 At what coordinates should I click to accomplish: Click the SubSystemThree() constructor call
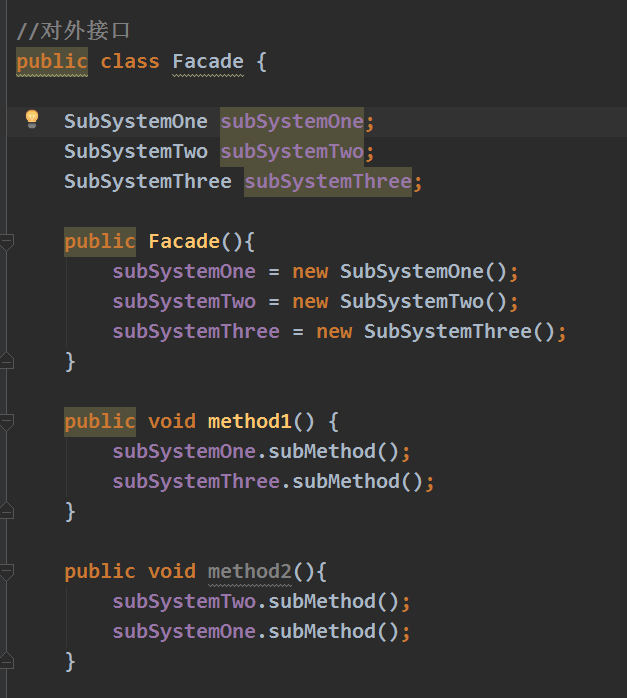[459, 332]
